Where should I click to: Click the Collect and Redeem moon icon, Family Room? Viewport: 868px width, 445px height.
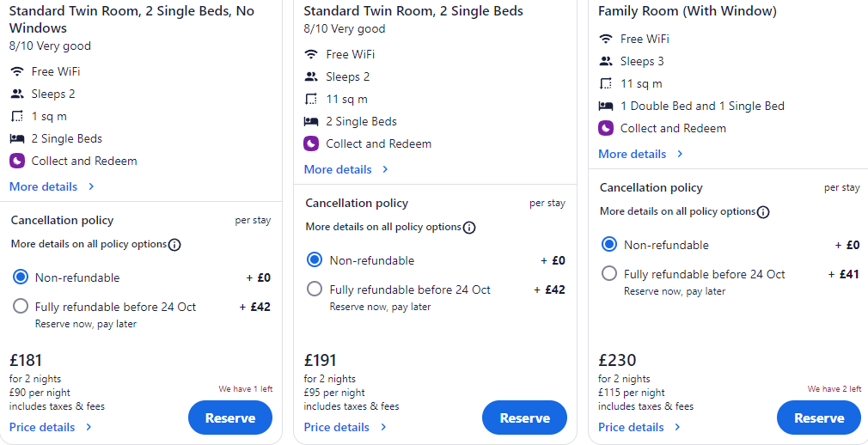point(606,128)
